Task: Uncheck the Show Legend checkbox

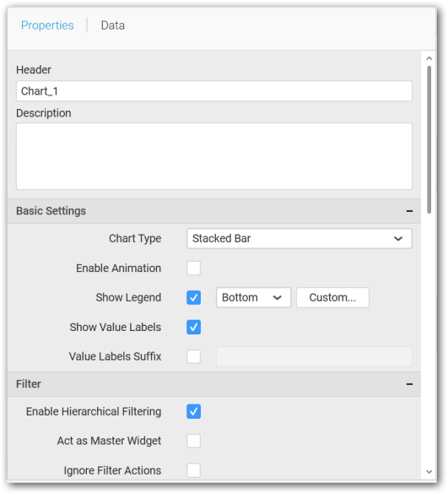Action: click(193, 297)
